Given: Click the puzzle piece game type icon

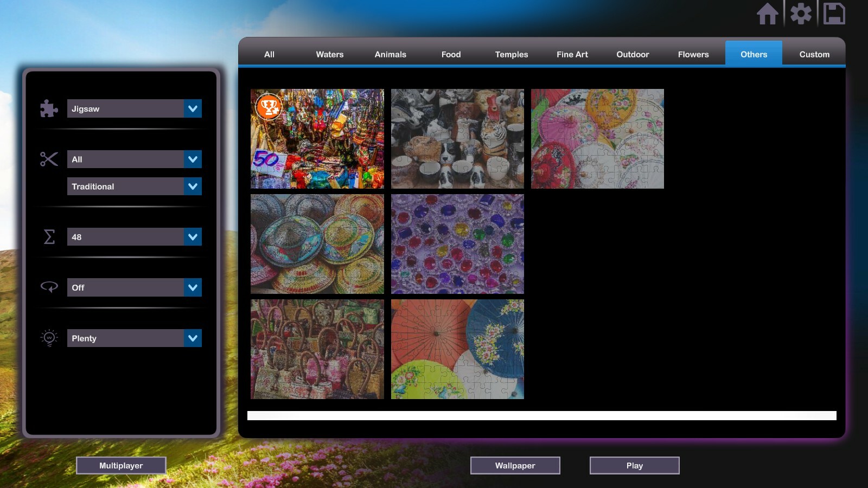Looking at the screenshot, I should click(x=49, y=108).
